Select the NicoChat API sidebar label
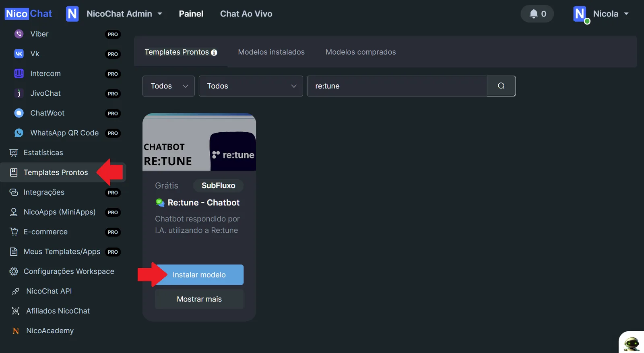The image size is (644, 353). tap(49, 291)
